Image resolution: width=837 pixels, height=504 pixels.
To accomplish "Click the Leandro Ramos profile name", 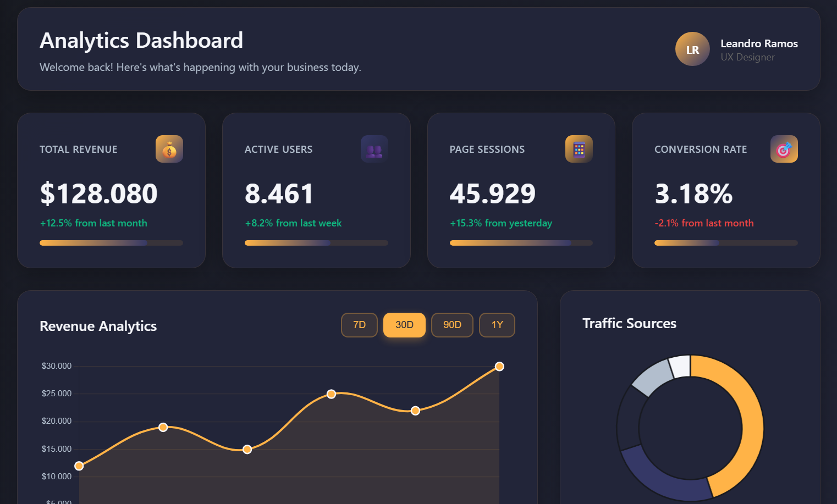I will [759, 43].
